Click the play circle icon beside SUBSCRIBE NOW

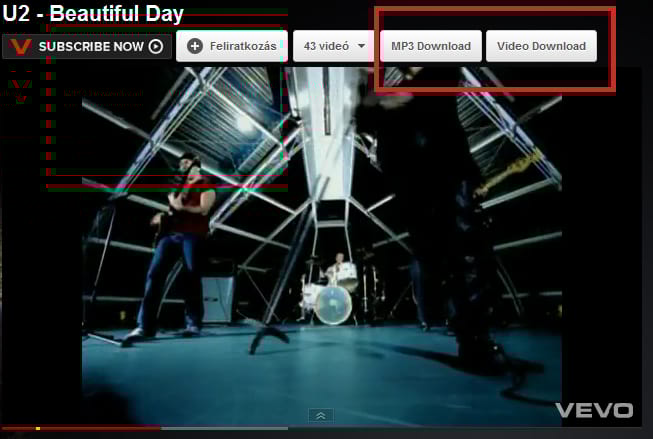(x=156, y=46)
